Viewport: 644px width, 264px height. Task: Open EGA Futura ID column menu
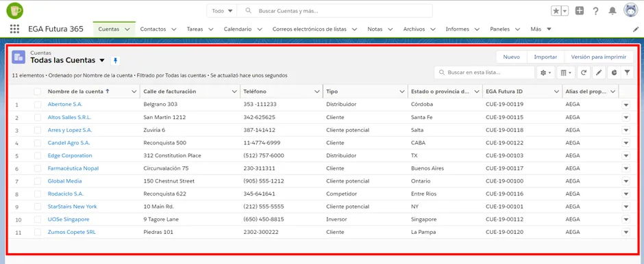tap(556, 92)
